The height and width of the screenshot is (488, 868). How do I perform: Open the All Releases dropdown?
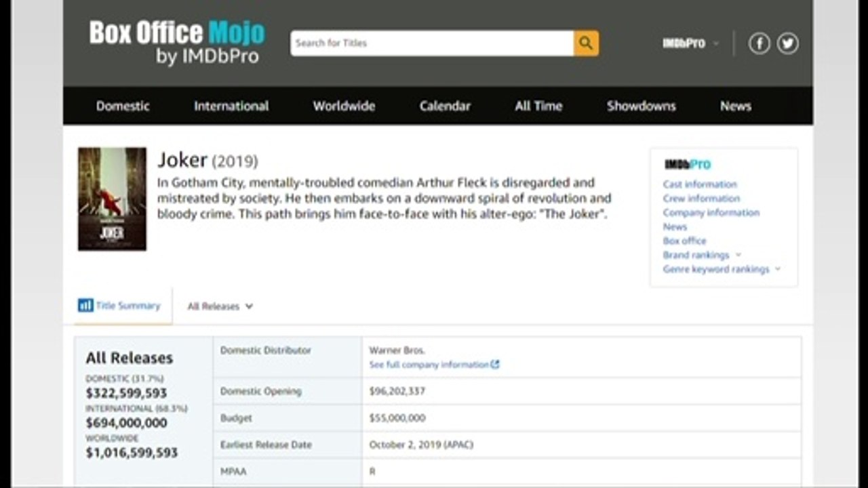[x=220, y=306]
